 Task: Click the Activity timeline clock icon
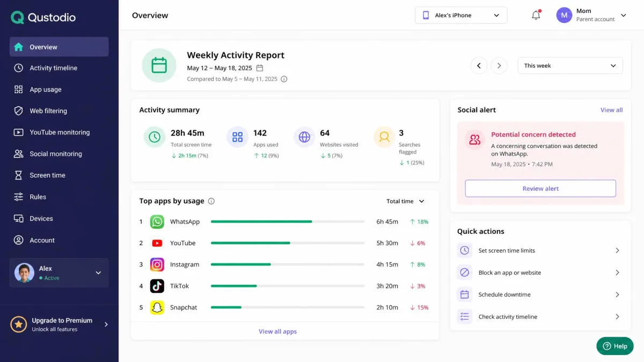[x=18, y=68]
